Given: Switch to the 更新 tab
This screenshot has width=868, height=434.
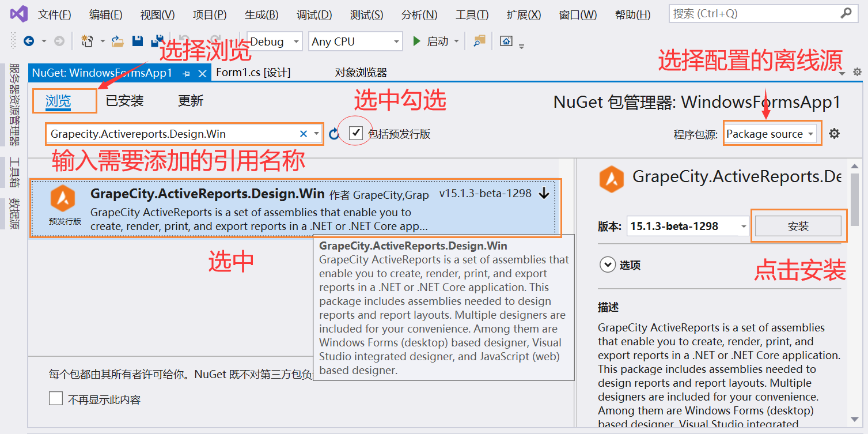Looking at the screenshot, I should (191, 101).
